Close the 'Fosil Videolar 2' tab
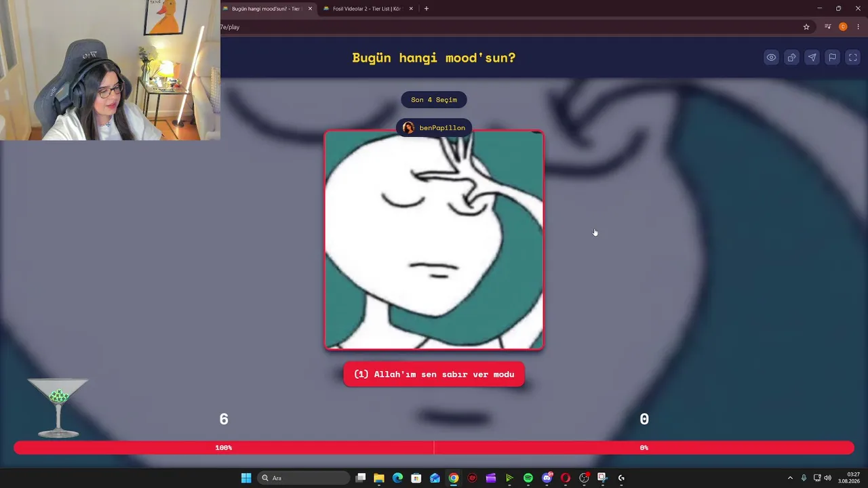Screen dimensions: 868x488 411,9
